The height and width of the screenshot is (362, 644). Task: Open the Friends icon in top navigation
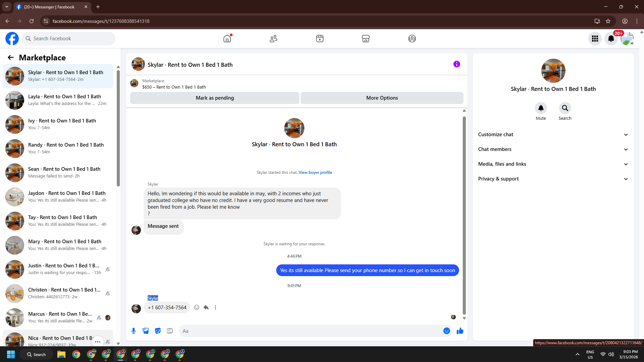pos(274,39)
